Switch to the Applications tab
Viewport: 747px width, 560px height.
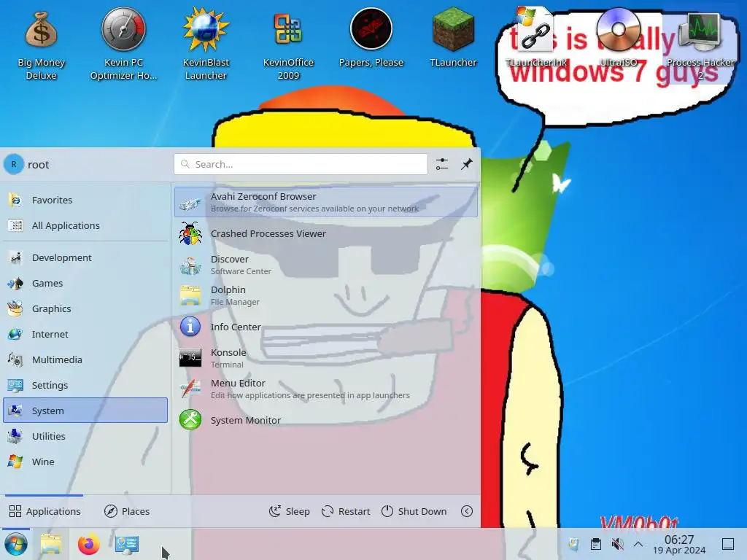[44, 511]
